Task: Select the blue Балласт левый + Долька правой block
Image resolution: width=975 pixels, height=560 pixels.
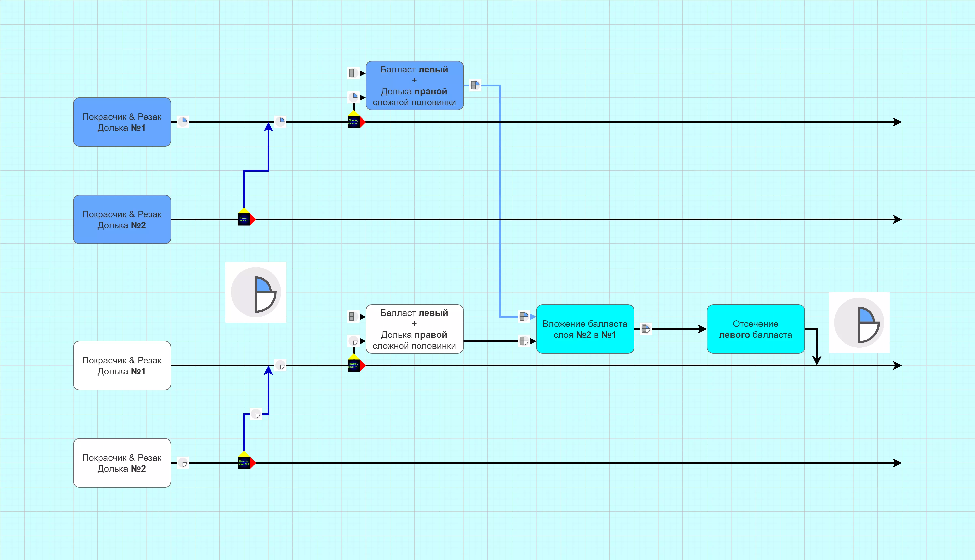Action: [x=414, y=85]
